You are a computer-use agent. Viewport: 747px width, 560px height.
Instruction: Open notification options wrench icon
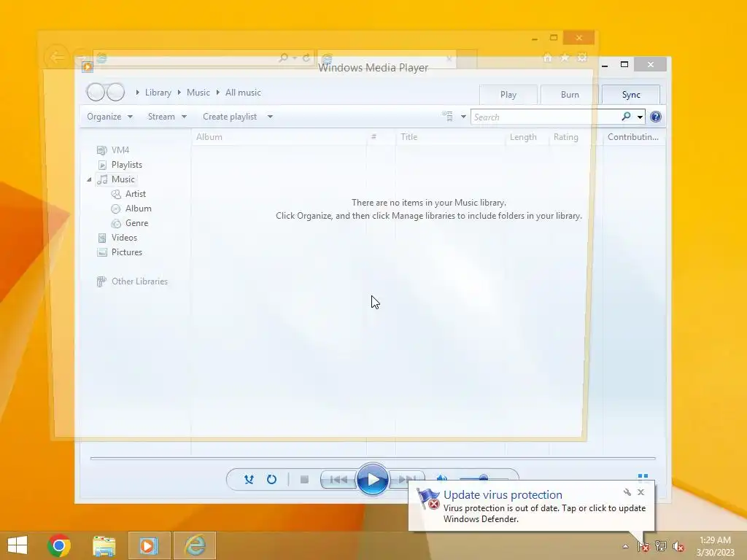627,492
